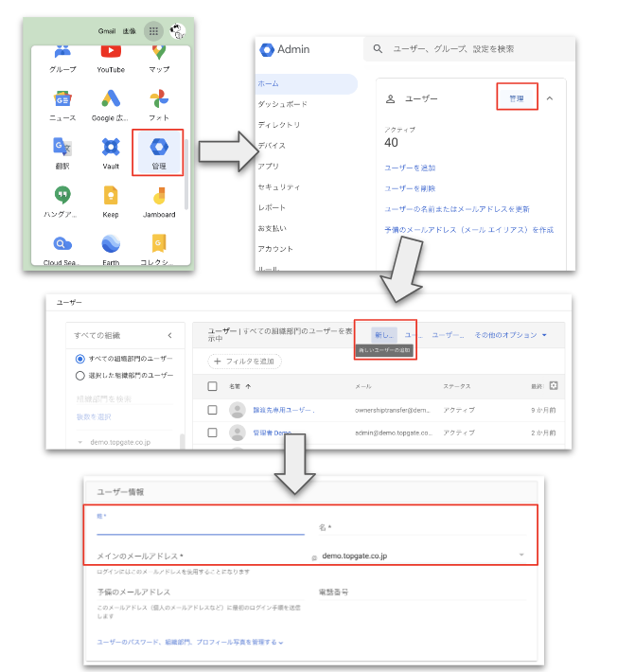The height and width of the screenshot is (672, 617).
Task: Open ディレクトリ in Admin sidebar
Action: 279,125
